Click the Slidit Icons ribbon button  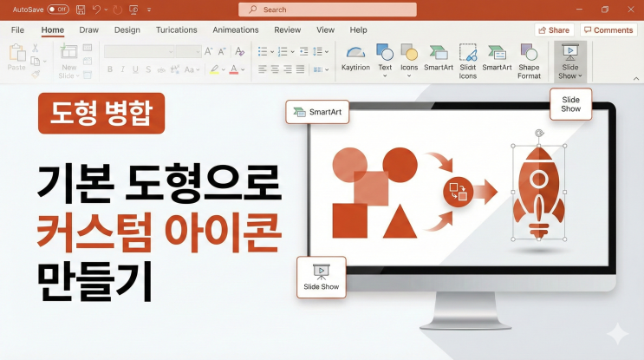tap(468, 62)
